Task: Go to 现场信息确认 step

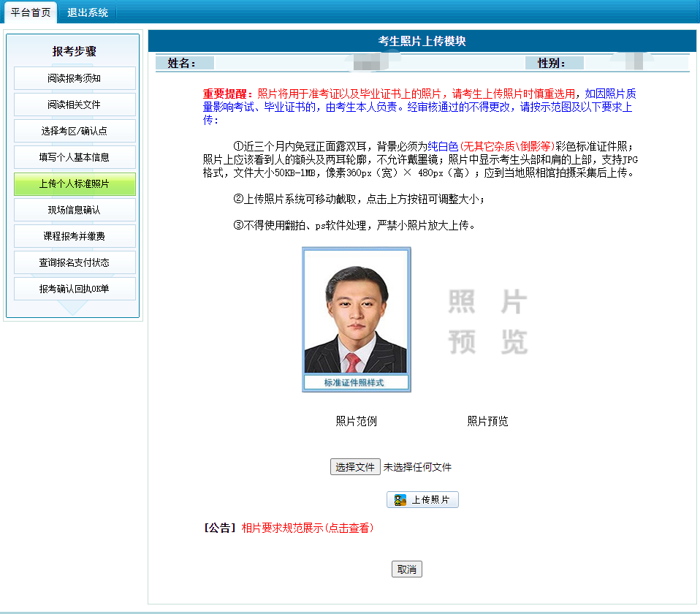Action: pos(75,210)
